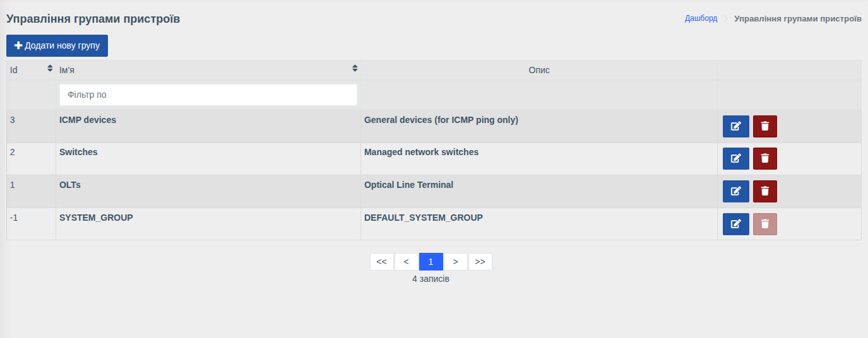
Task: Click the Id value 2 cell
Action: [31, 159]
